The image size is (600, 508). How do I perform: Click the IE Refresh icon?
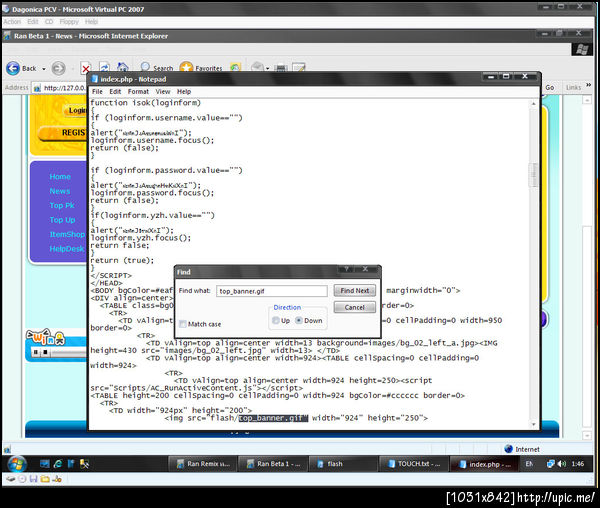pyautogui.click(x=104, y=67)
